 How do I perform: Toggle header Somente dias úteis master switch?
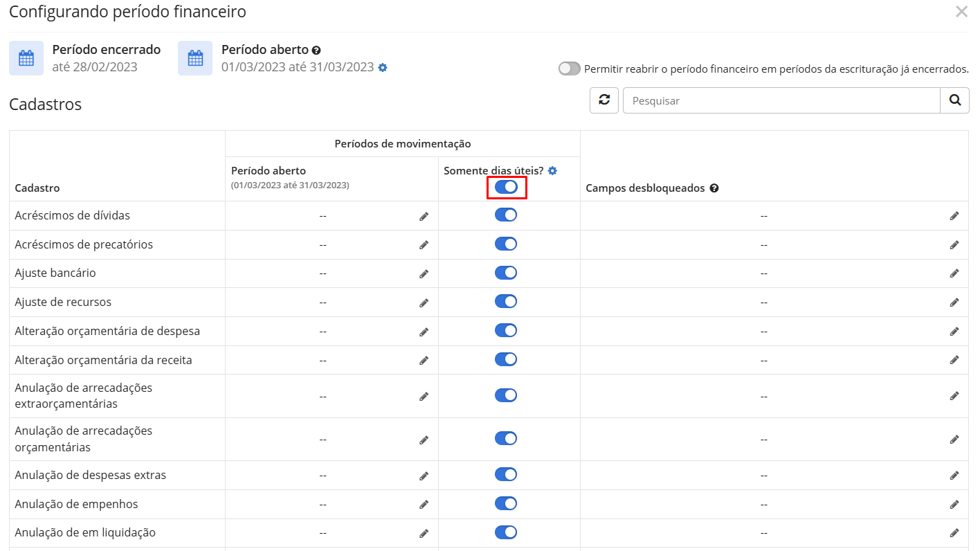coord(506,187)
